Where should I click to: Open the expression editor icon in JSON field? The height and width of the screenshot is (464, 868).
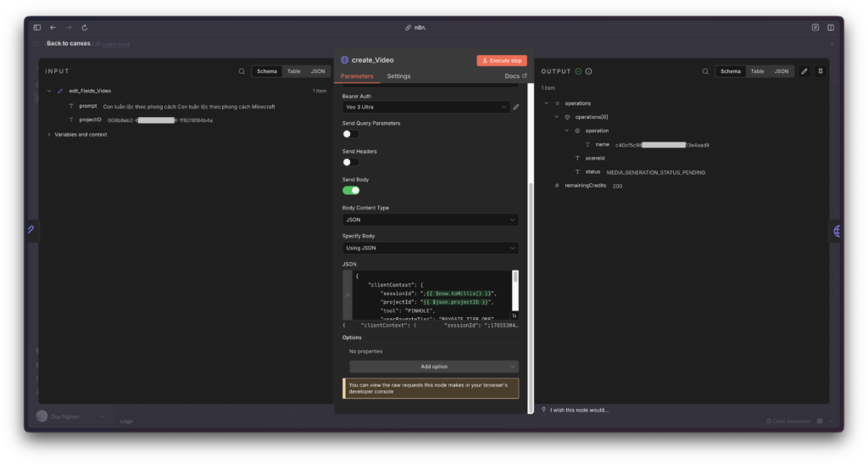(514, 316)
